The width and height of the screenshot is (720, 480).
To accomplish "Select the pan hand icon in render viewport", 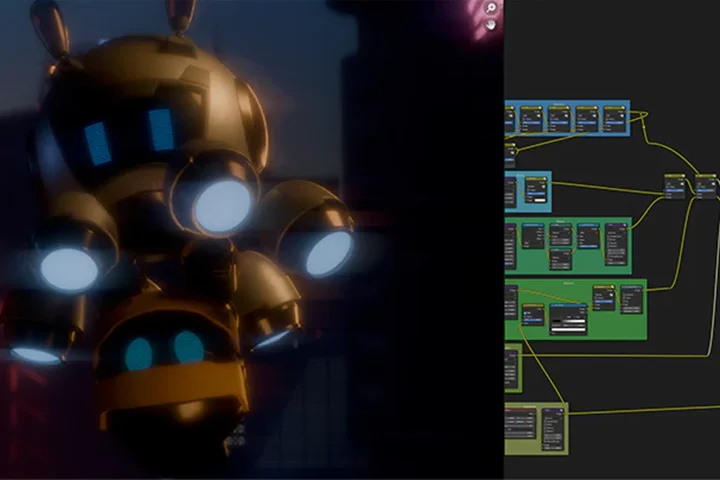I will tap(491, 25).
